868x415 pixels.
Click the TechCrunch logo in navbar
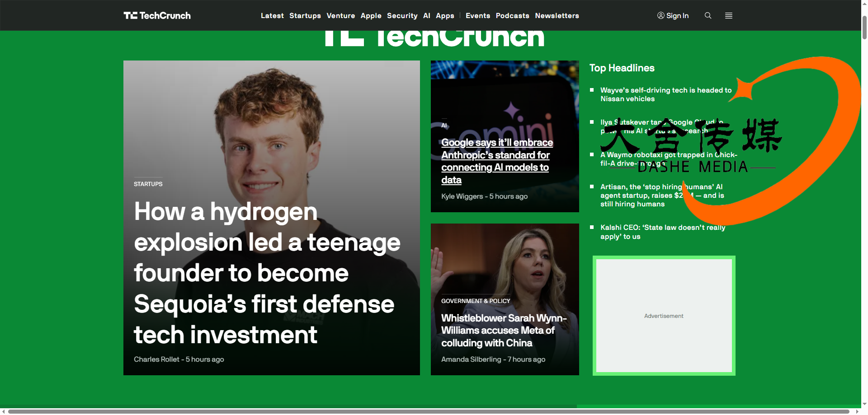tap(157, 15)
